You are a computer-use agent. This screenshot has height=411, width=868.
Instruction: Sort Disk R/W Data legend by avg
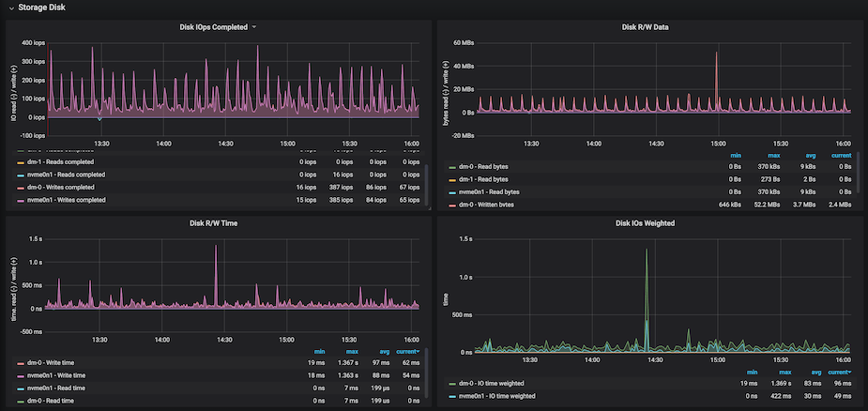click(813, 156)
